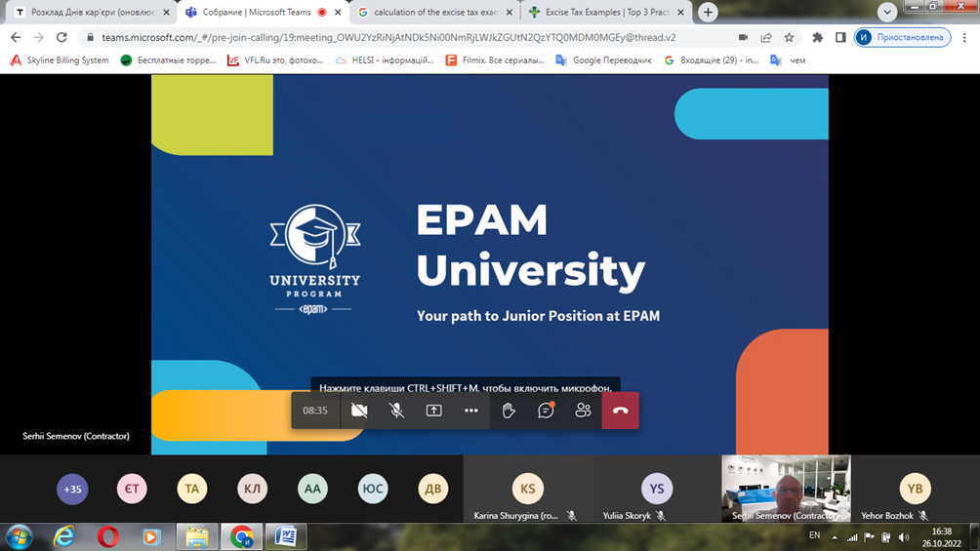Open Бесплатные торре... bookmark

click(x=168, y=59)
